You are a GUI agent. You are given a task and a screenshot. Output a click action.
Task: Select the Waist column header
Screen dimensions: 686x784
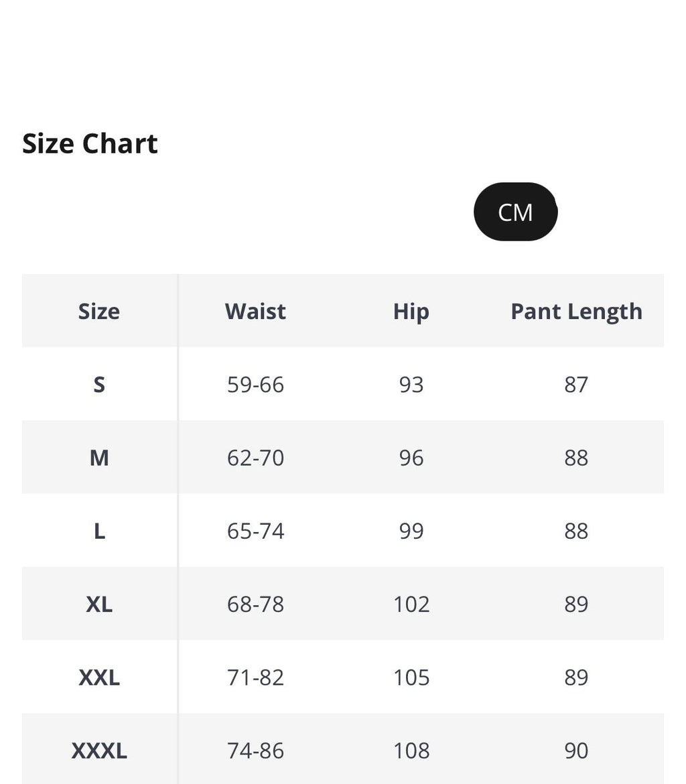coord(255,311)
